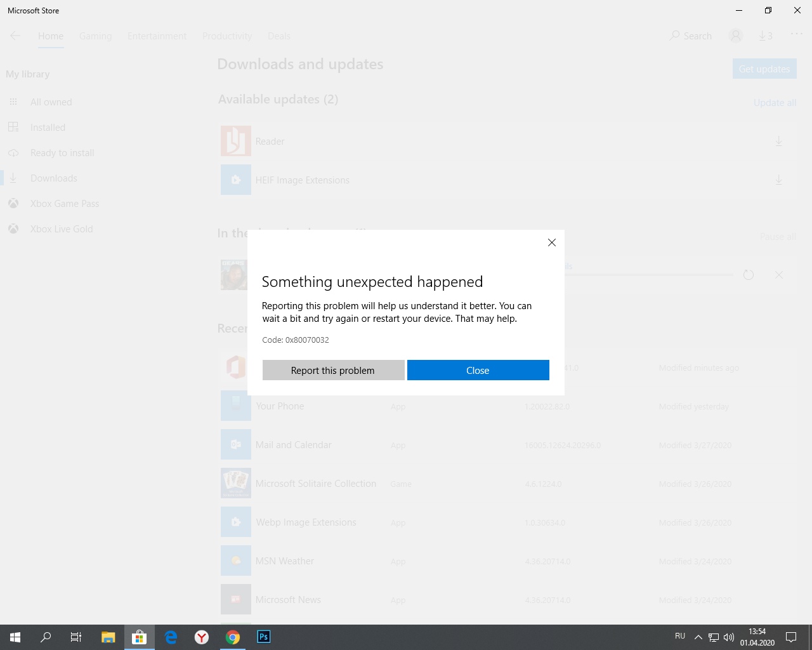This screenshot has width=812, height=650.
Task: Click the Office app icon
Action: tap(234, 367)
